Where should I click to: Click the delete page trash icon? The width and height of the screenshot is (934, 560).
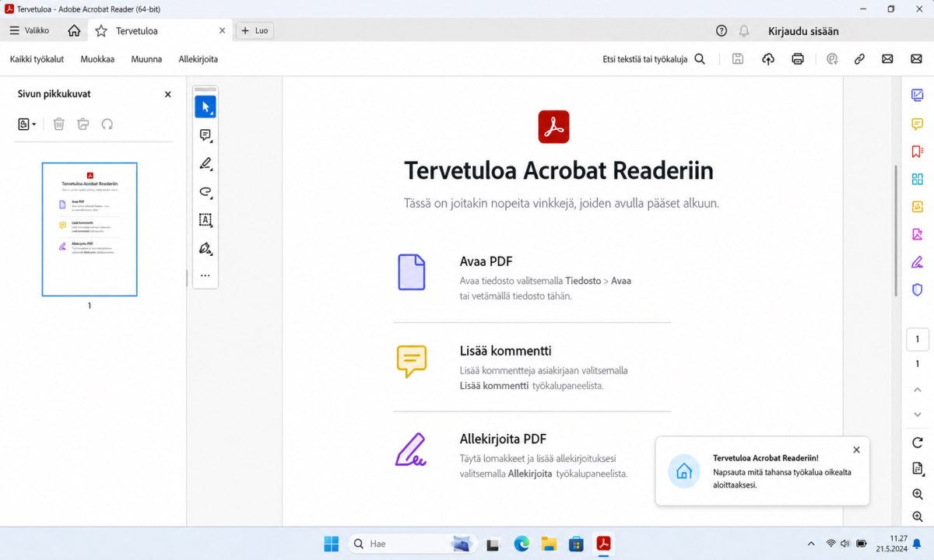pyautogui.click(x=59, y=124)
